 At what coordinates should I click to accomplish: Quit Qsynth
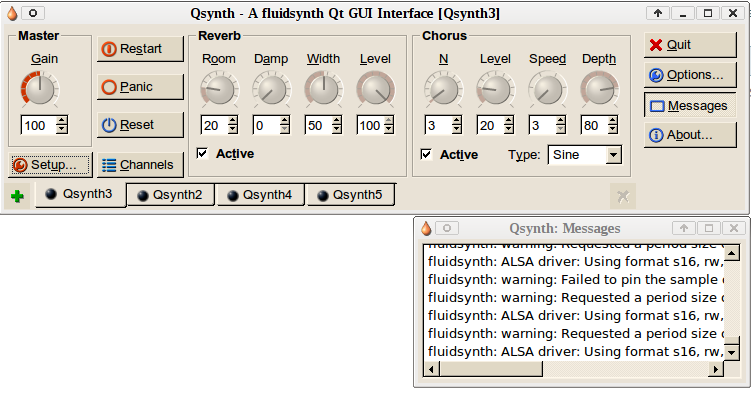click(690, 45)
